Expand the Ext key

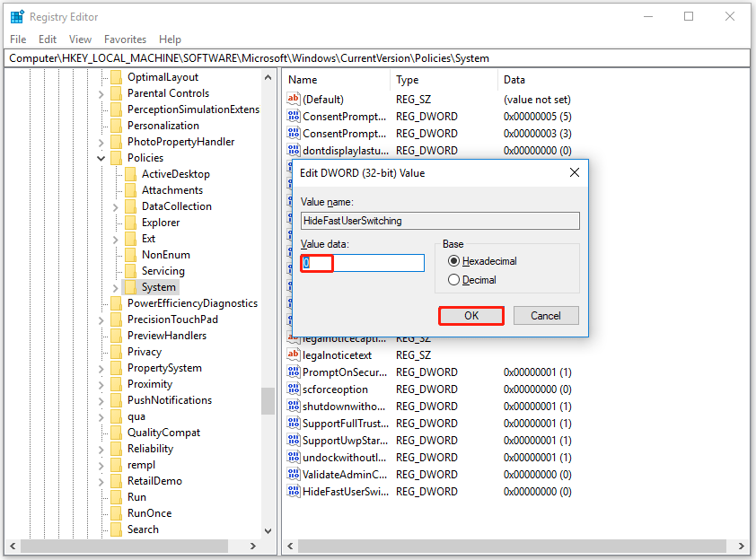click(116, 239)
